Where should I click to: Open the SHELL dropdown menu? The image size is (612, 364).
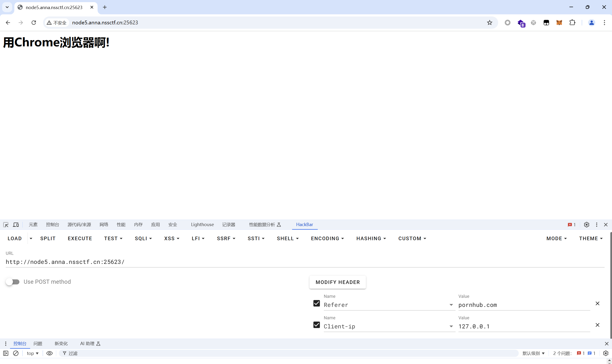pyautogui.click(x=288, y=239)
